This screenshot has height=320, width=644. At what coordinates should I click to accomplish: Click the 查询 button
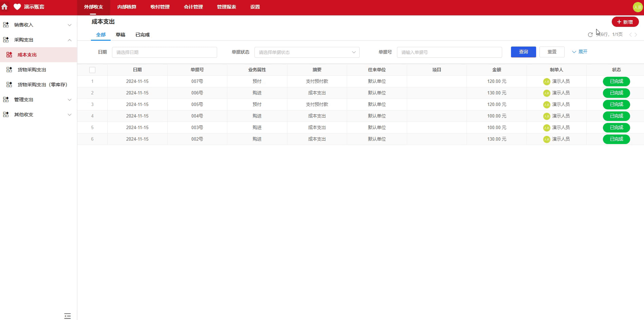(523, 52)
